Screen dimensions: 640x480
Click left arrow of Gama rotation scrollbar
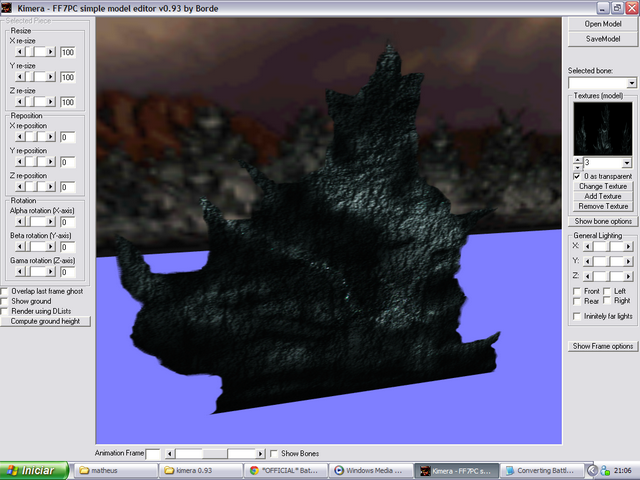tap(20, 271)
